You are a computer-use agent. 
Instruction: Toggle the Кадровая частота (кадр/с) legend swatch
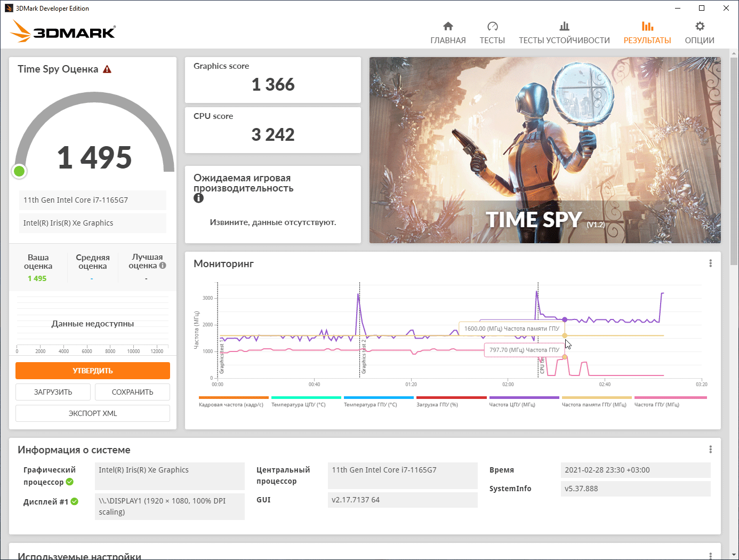tap(234, 397)
